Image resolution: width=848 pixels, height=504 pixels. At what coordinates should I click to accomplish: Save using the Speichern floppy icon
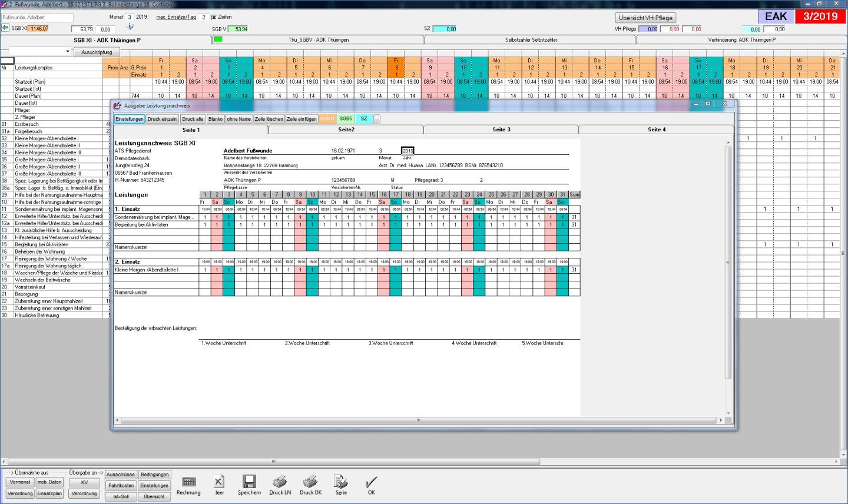point(249,482)
